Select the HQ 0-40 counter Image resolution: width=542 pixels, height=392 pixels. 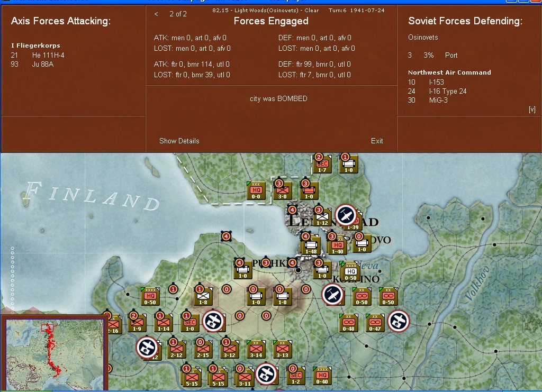click(322, 376)
